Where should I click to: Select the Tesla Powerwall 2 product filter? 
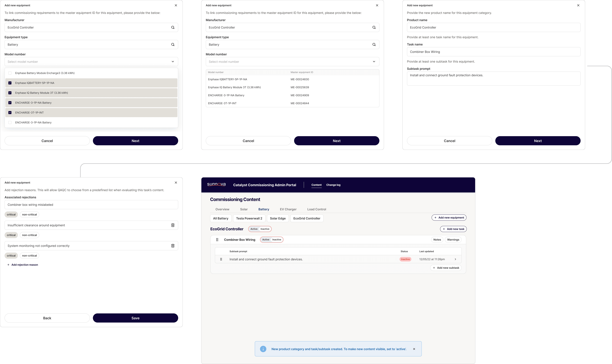(249, 218)
